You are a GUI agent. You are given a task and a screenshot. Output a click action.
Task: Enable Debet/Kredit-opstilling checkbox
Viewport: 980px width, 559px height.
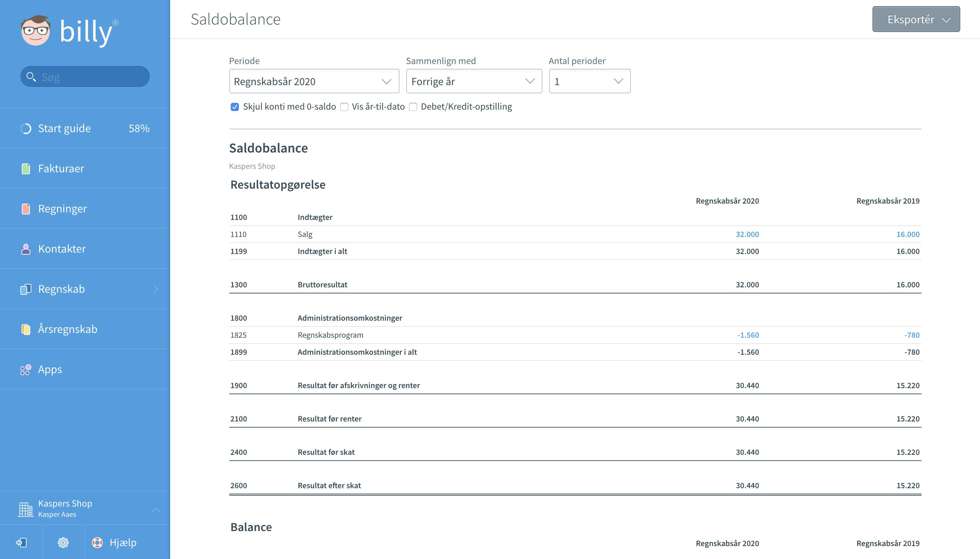(x=413, y=107)
